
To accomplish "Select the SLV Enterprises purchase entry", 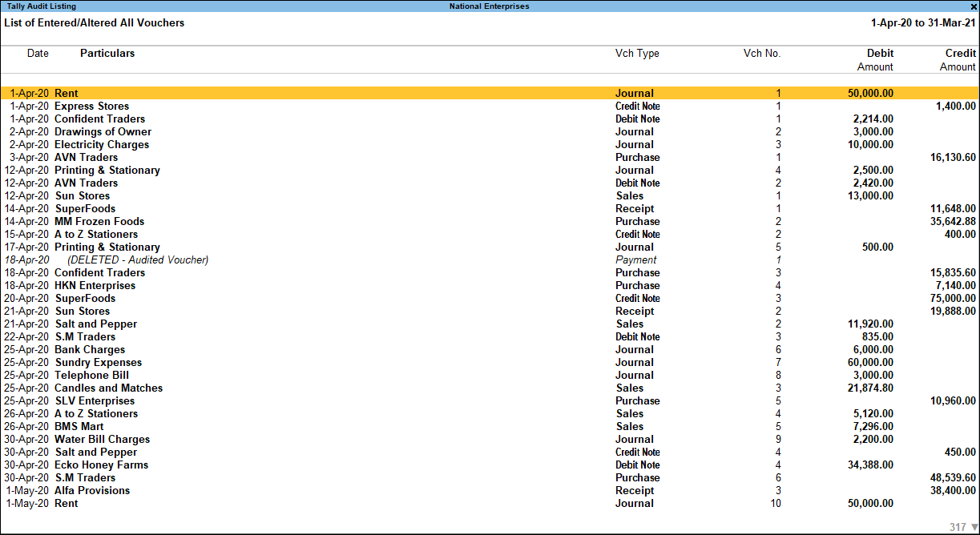I will tap(490, 400).
